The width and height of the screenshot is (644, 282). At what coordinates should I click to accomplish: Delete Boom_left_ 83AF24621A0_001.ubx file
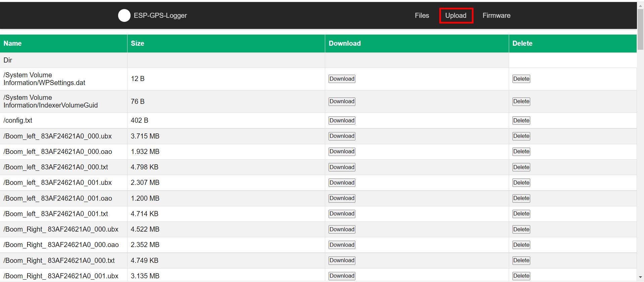[521, 183]
